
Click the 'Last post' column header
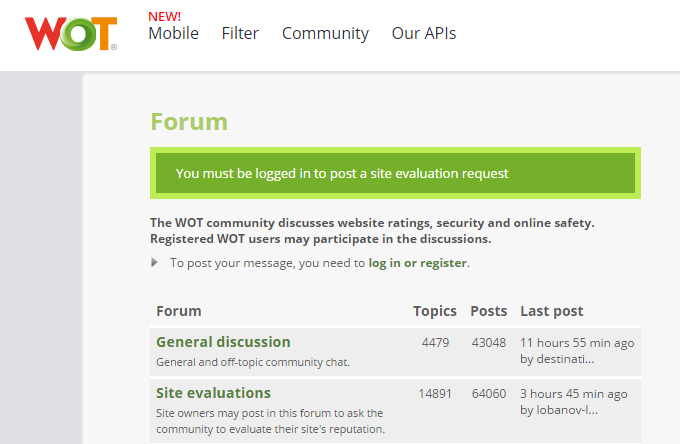click(552, 311)
